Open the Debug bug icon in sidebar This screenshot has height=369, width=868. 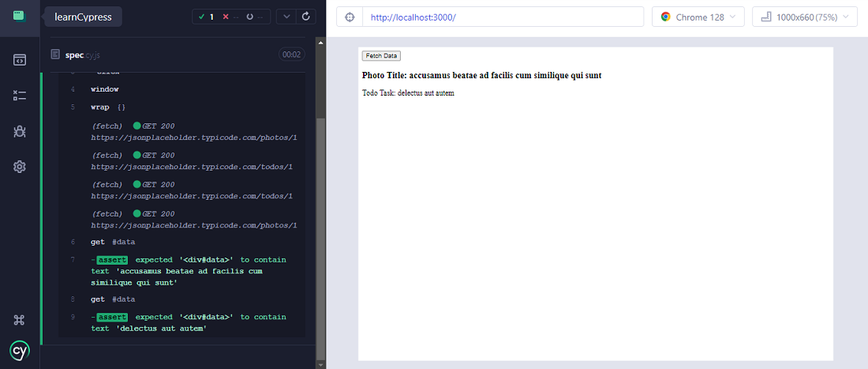20,131
